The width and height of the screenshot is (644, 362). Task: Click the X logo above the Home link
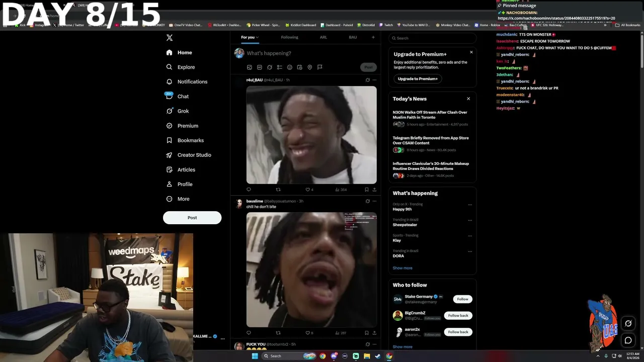point(170,38)
